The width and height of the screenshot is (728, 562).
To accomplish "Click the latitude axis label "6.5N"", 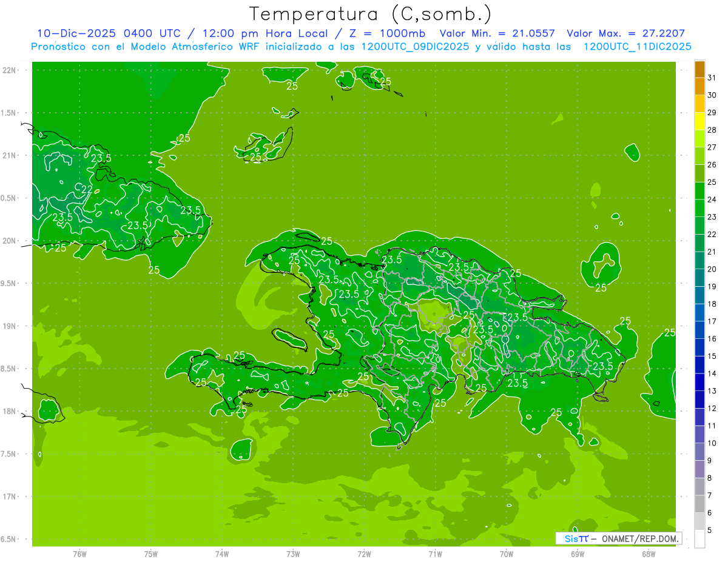I will point(9,539).
